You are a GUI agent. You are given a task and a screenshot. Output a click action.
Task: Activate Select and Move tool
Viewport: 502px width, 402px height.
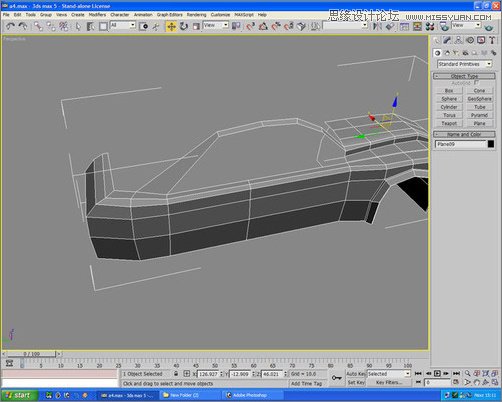tap(171, 26)
